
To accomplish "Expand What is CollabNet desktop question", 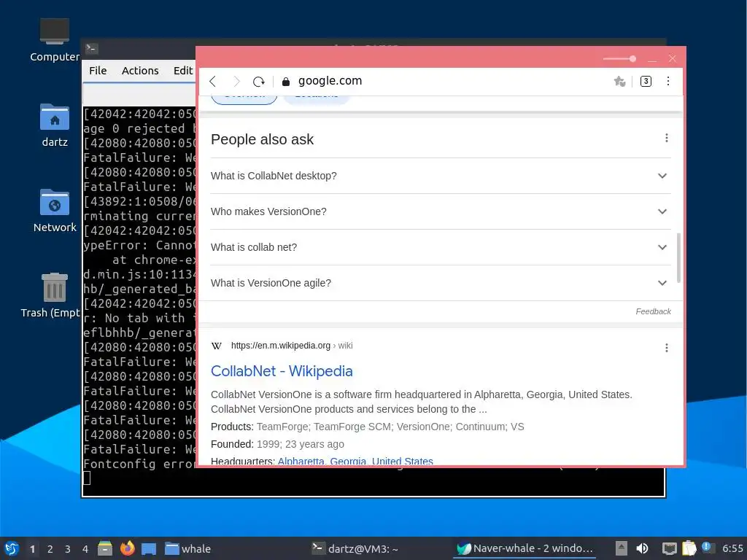I will point(441,176).
